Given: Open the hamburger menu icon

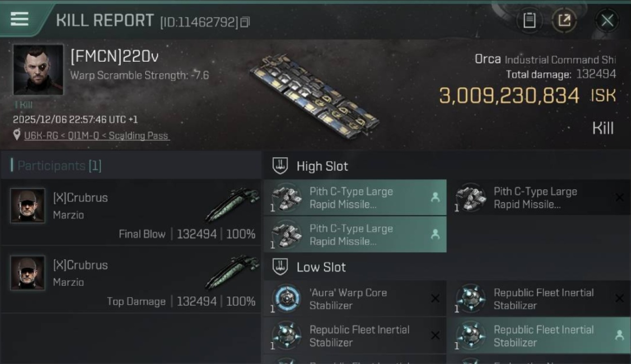Looking at the screenshot, I should [x=19, y=19].
